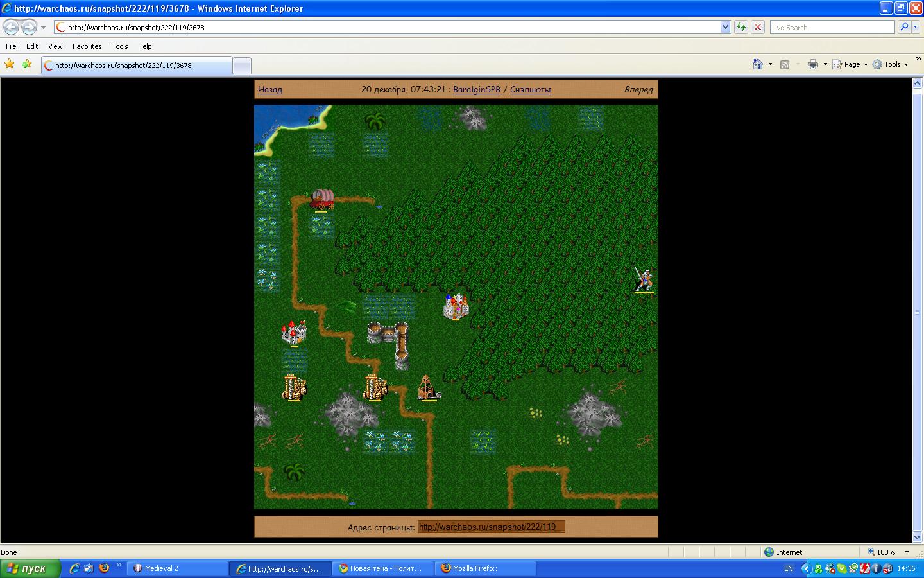The image size is (924, 578).
Task: Open the Help menu
Action: [145, 46]
